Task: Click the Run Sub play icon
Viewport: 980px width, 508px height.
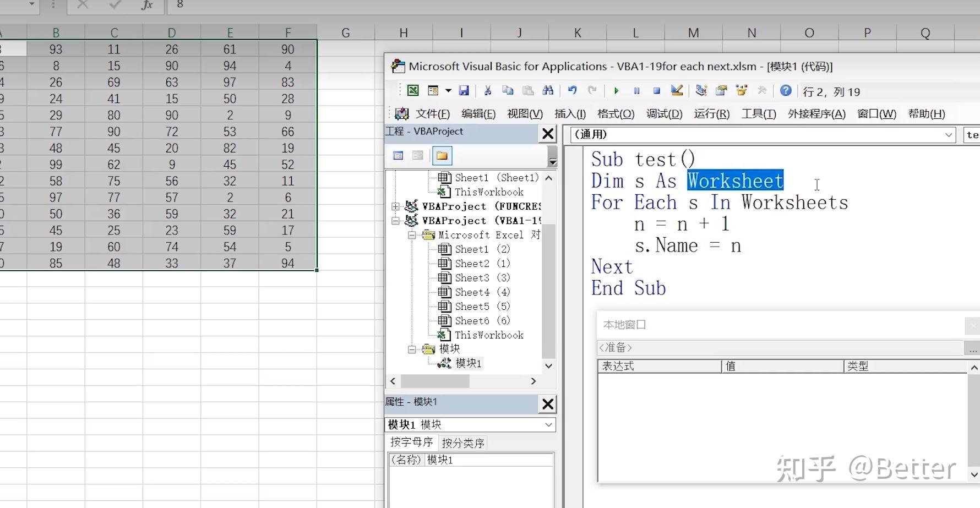Action: pyautogui.click(x=616, y=91)
